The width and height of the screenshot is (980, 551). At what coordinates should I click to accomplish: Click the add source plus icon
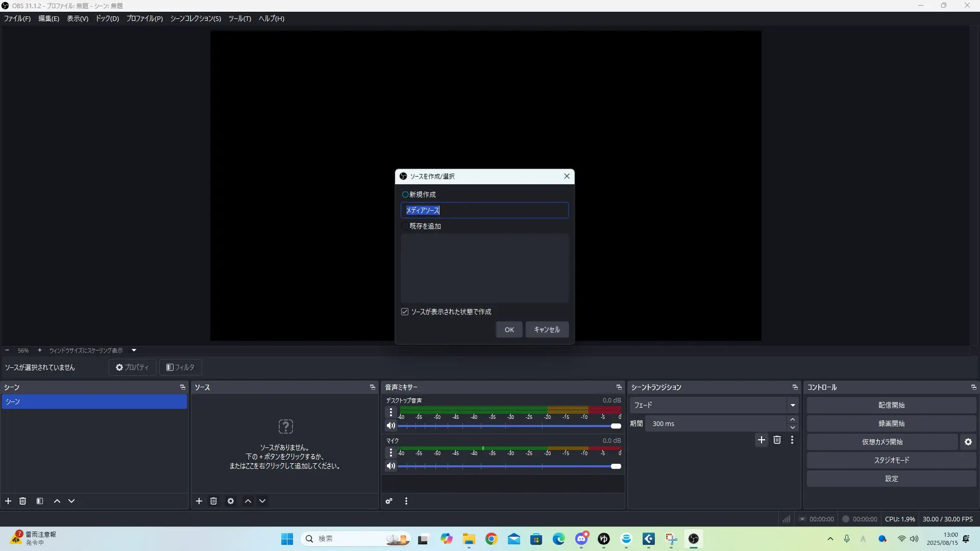click(x=199, y=501)
